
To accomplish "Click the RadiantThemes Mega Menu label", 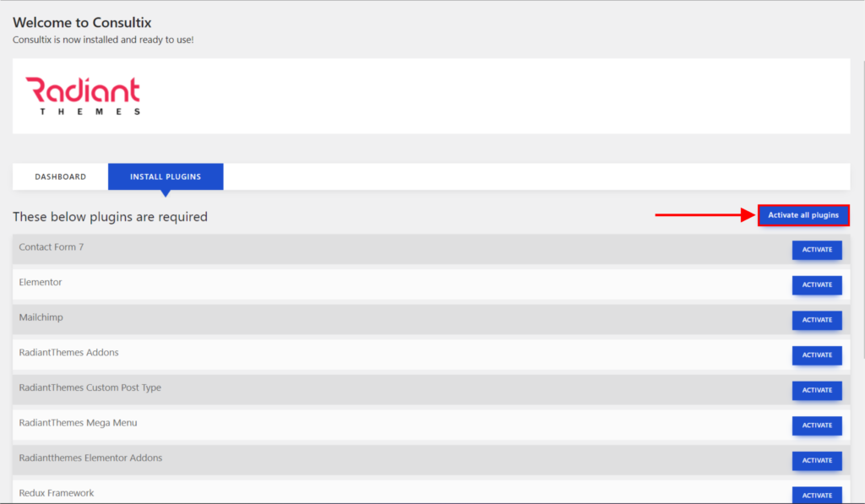I will pos(78,423).
